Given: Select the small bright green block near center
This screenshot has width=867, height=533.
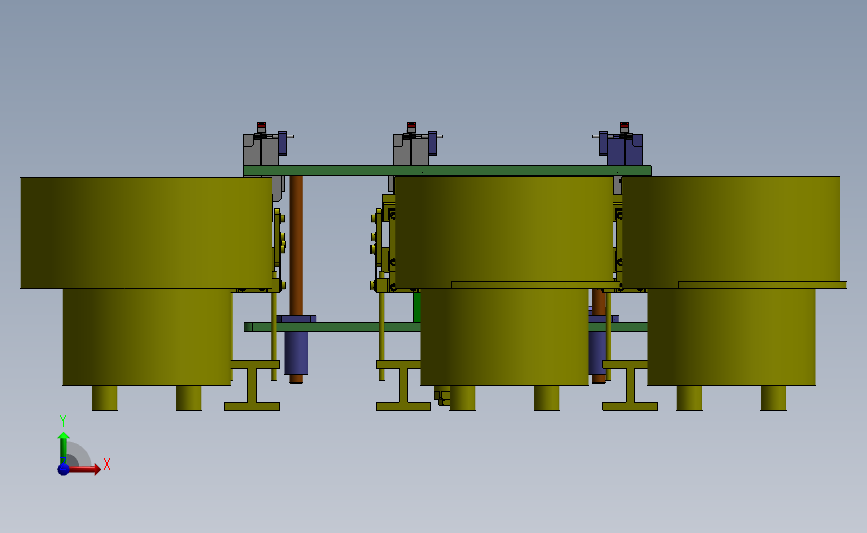Looking at the screenshot, I should [417, 307].
